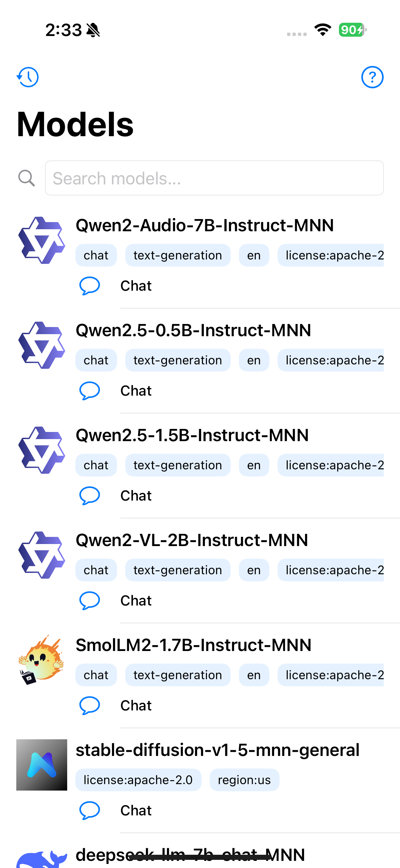The height and width of the screenshot is (868, 400).
Task: Open the Qwen2-Audio-7B-Instruct-MNN model title
Action: (x=205, y=225)
